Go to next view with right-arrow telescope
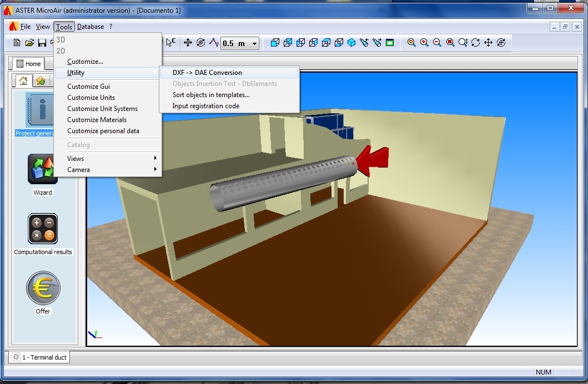Image resolution: width=588 pixels, height=384 pixels. tap(377, 43)
